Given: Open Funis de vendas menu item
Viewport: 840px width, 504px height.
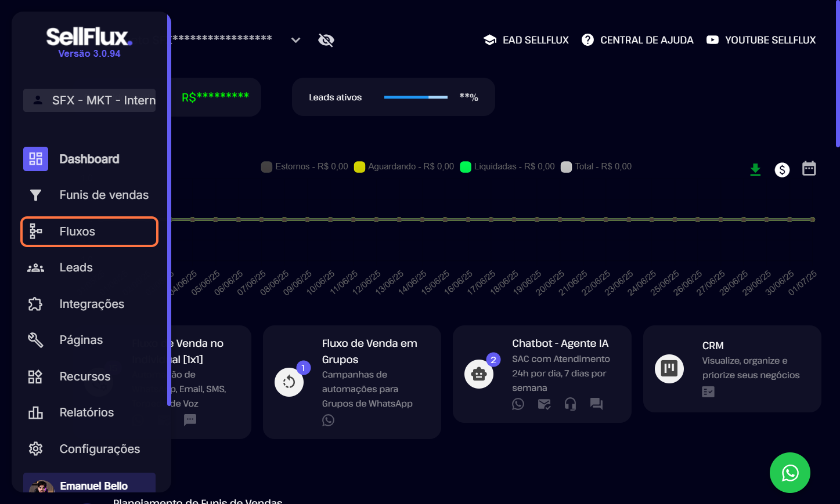Looking at the screenshot, I should click(x=89, y=195).
